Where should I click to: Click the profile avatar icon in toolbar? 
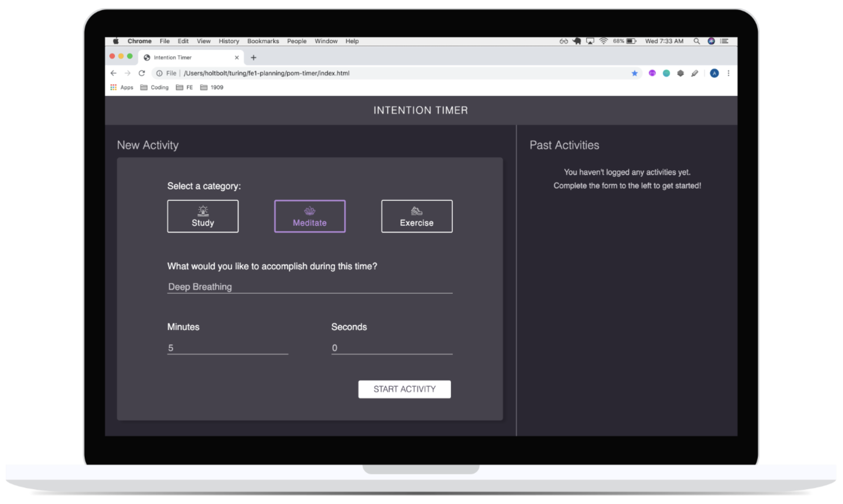[714, 73]
